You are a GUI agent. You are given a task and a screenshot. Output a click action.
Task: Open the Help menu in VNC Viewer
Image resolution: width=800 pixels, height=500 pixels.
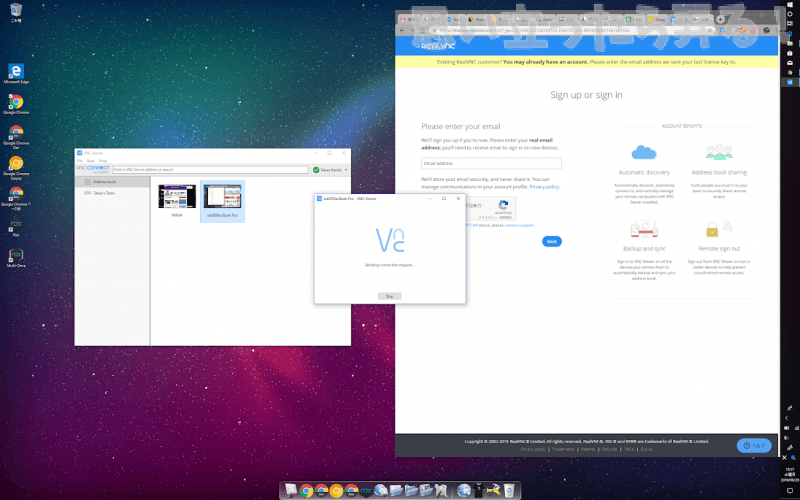103,161
